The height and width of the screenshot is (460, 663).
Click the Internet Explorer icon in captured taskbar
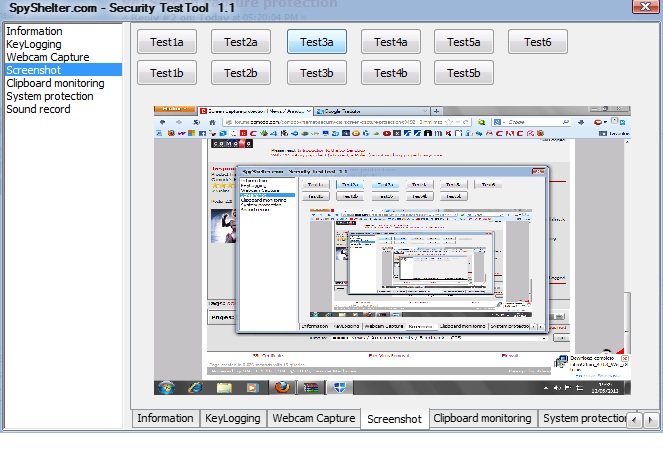[195, 387]
